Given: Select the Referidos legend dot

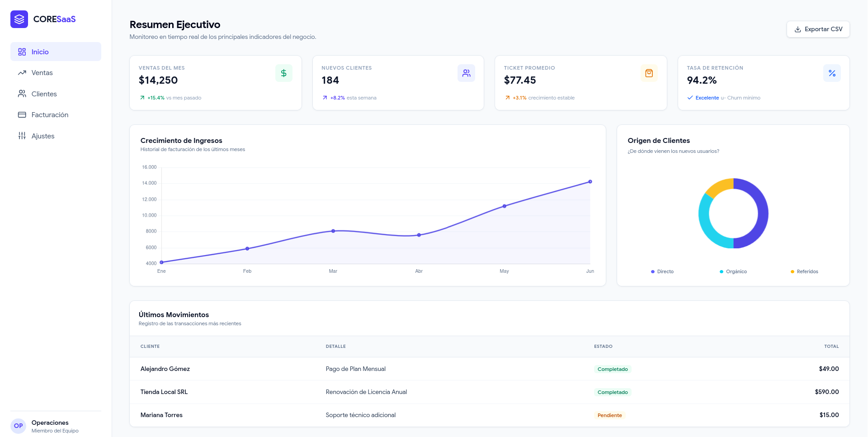Looking at the screenshot, I should [793, 272].
